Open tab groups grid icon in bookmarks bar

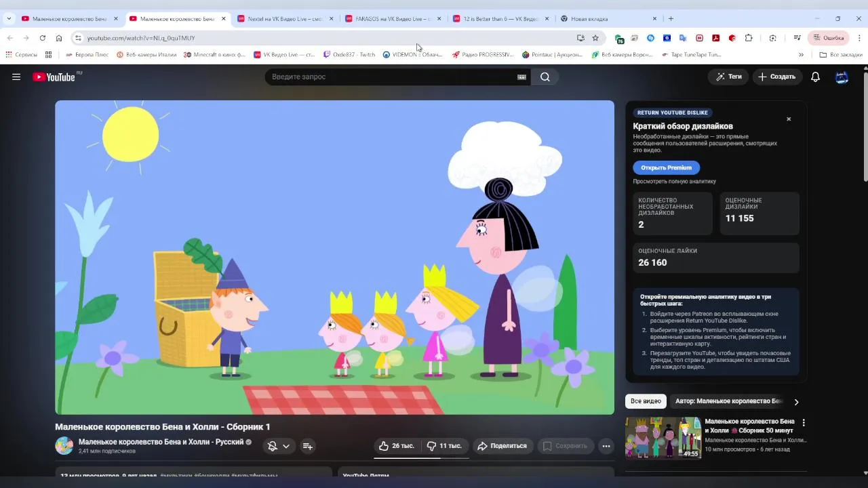pyautogui.click(x=48, y=54)
